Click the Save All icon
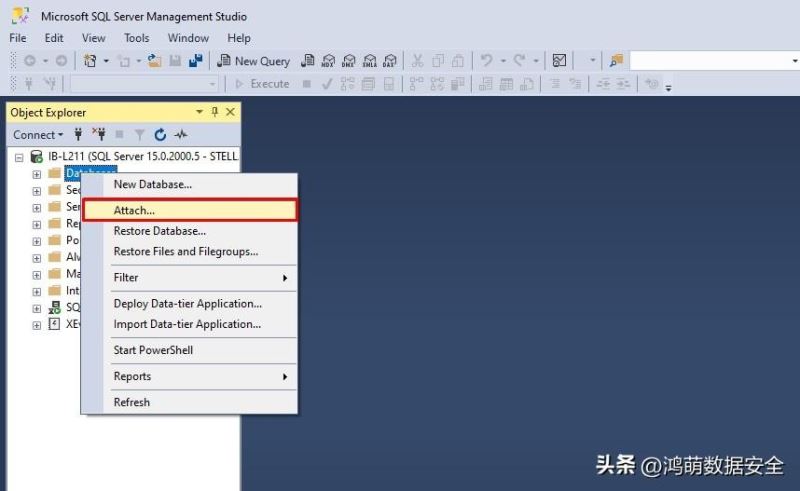The width and height of the screenshot is (800, 491). tap(195, 61)
